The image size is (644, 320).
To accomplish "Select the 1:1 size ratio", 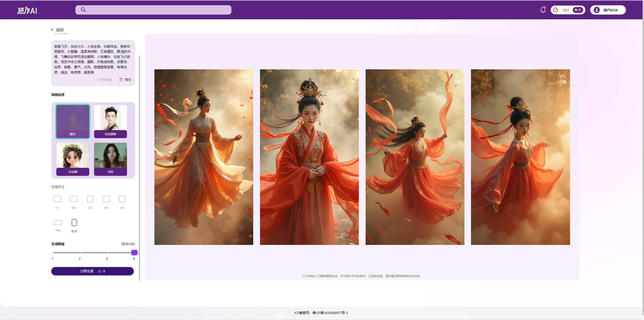I will (x=57, y=199).
